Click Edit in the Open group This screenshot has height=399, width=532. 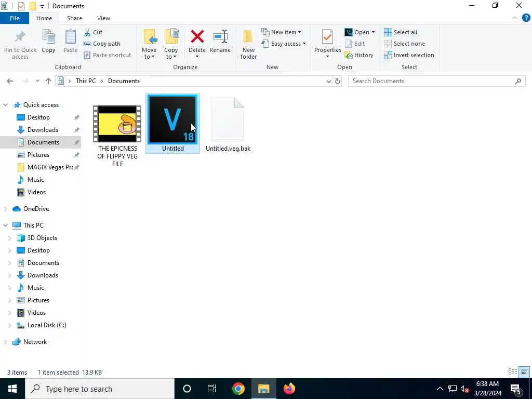pyautogui.click(x=355, y=44)
